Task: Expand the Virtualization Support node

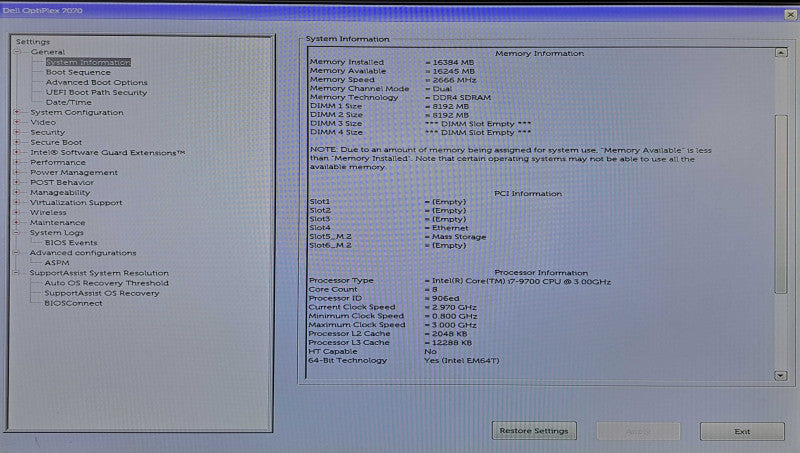Action: pyautogui.click(x=17, y=202)
